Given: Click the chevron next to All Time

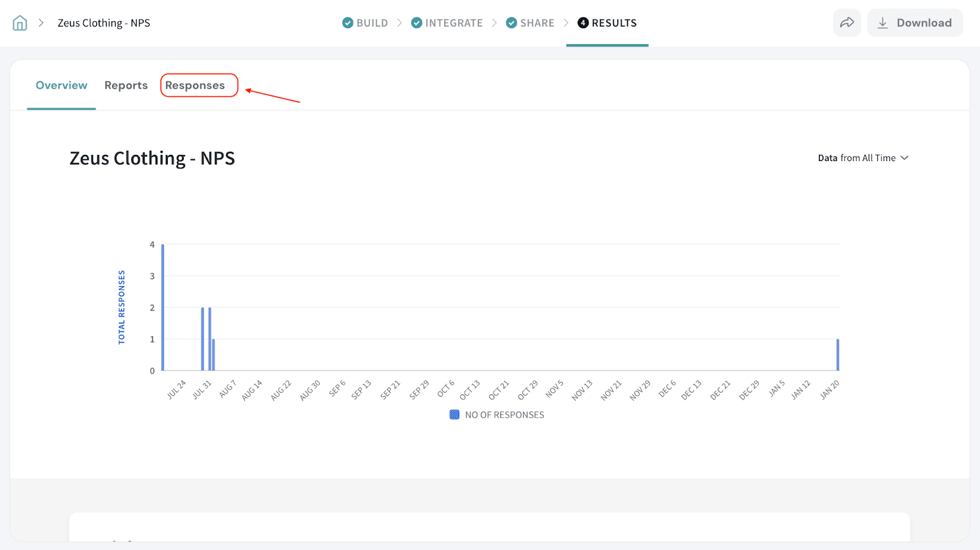Looking at the screenshot, I should (x=905, y=158).
